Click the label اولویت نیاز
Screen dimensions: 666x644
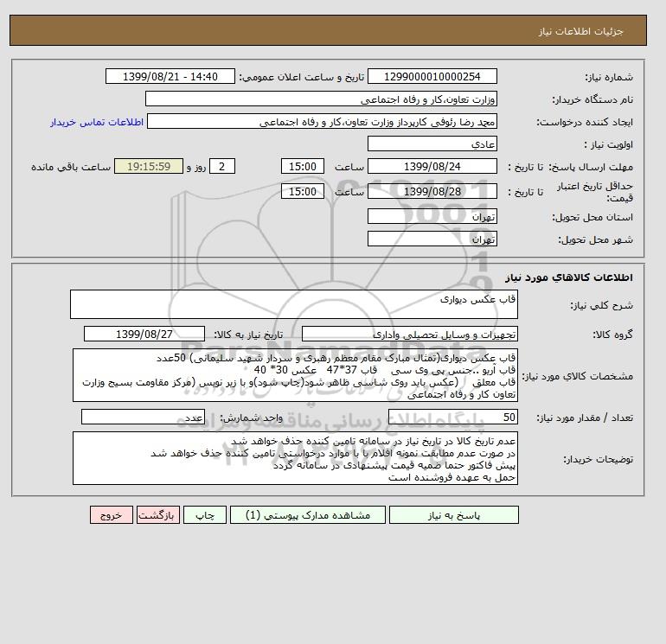[x=609, y=144]
